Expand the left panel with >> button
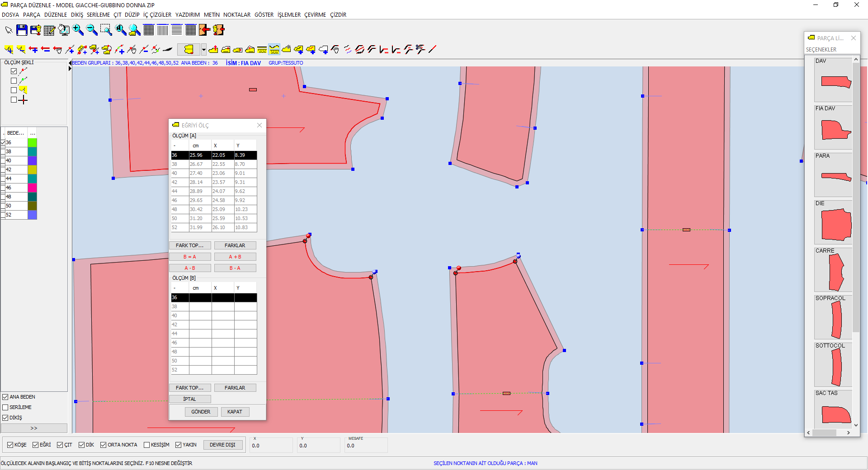This screenshot has height=470, width=868. point(34,428)
